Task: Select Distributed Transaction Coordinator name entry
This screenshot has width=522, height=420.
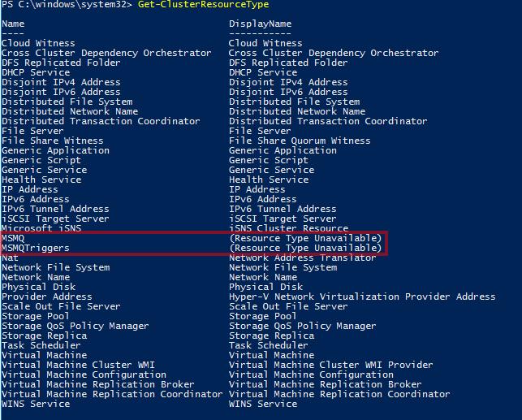Action: pos(101,121)
